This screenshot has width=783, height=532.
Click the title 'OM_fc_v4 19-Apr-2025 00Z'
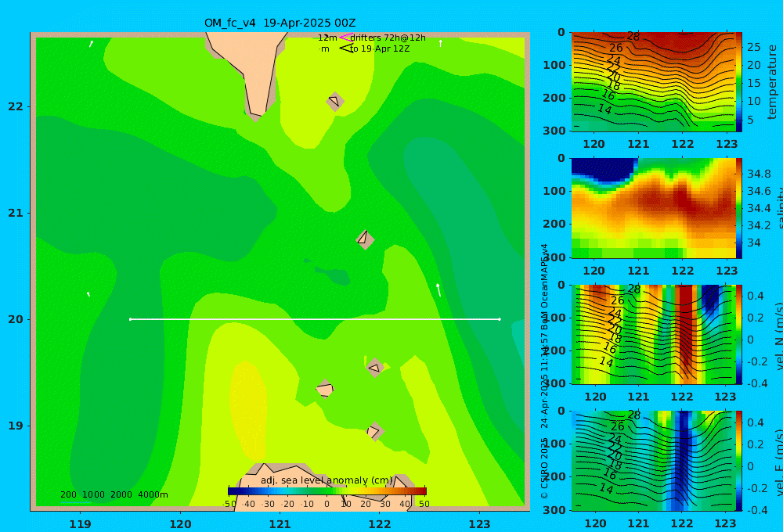[280, 23]
